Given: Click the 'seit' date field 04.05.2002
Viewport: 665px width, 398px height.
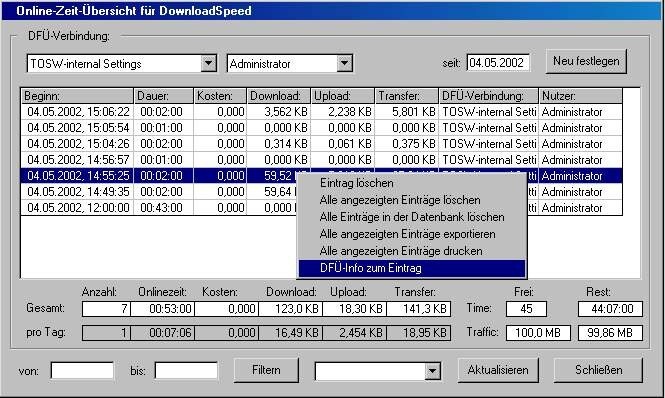Looking at the screenshot, I should [x=498, y=63].
